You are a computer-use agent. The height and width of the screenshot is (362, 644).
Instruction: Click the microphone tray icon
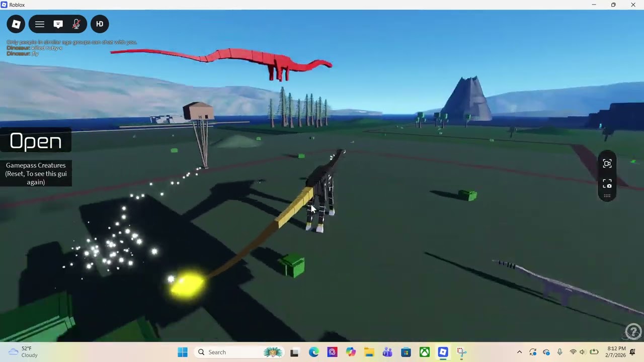559,352
